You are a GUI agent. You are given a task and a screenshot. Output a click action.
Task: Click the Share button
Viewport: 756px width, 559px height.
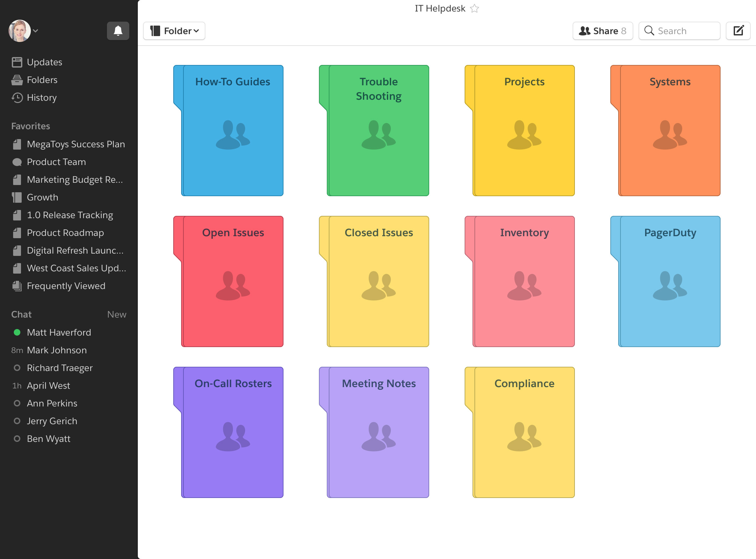click(602, 31)
